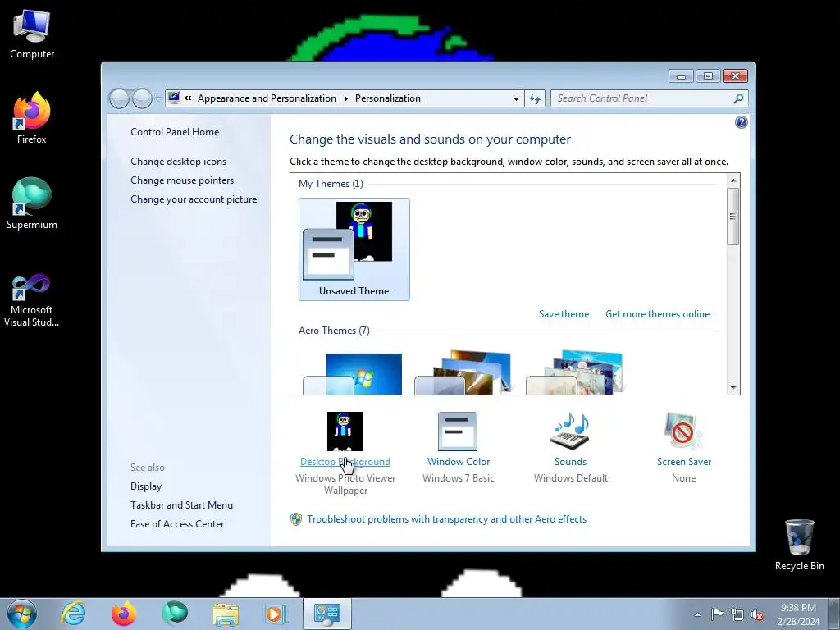Expand the breadcrumb chevrons before Appearance
This screenshot has height=630, width=840.
point(188,98)
